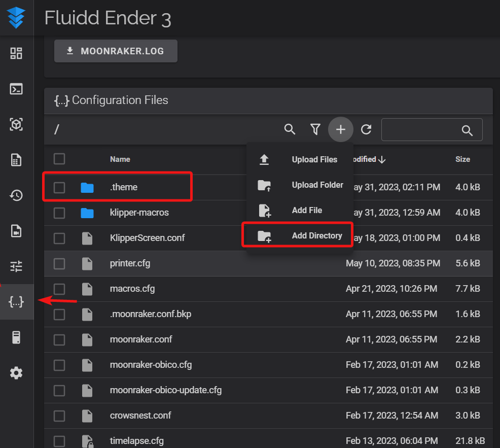
Task: Open .moonraker.conf.bkp file name
Action: tap(151, 314)
